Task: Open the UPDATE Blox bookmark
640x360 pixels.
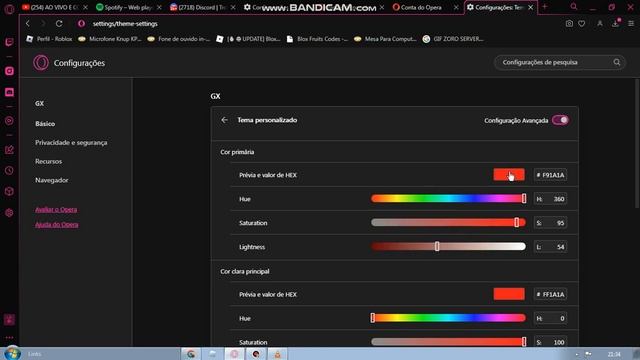Action: (x=248, y=39)
